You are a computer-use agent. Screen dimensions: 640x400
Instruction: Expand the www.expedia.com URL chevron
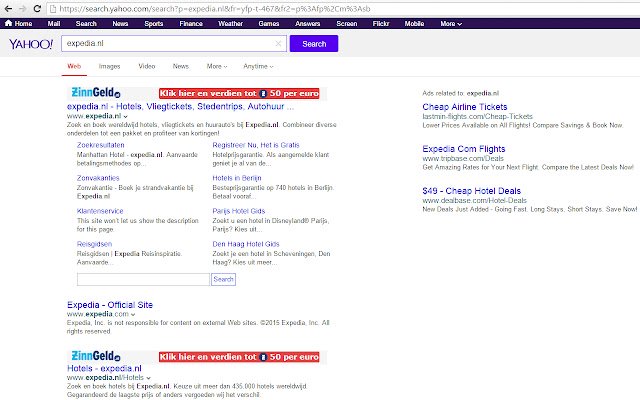point(133,314)
